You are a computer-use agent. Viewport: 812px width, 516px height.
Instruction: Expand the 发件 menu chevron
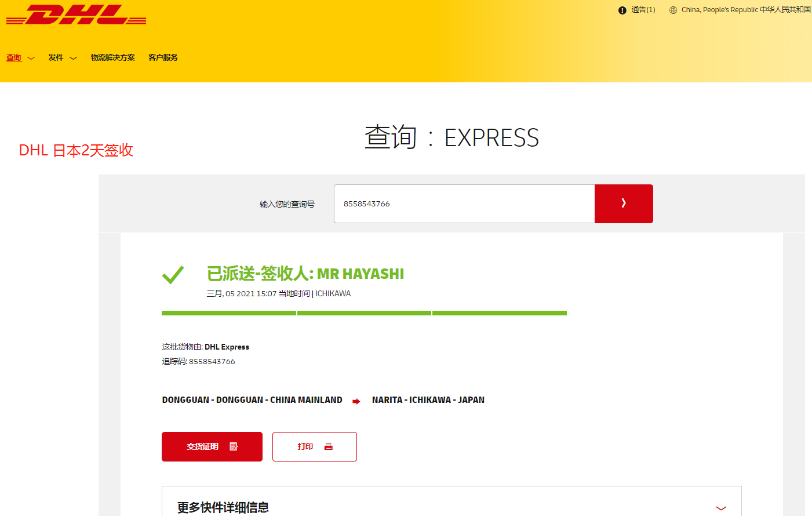click(x=73, y=58)
